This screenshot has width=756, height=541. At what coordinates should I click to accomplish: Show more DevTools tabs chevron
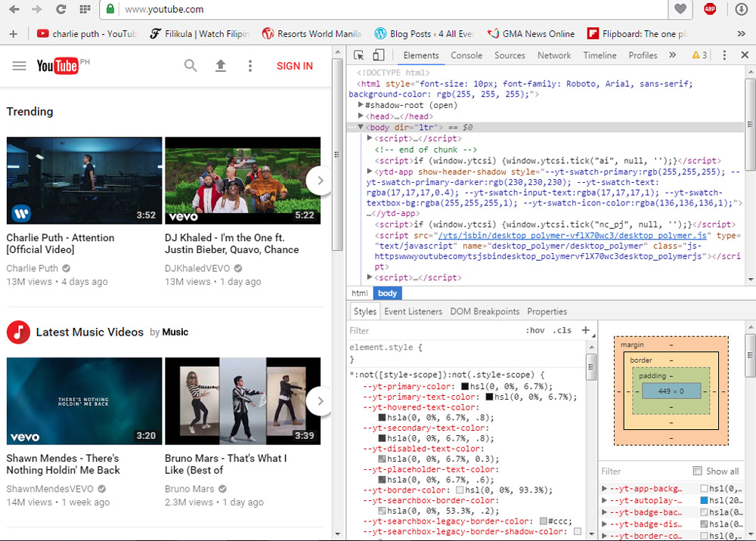(x=673, y=55)
